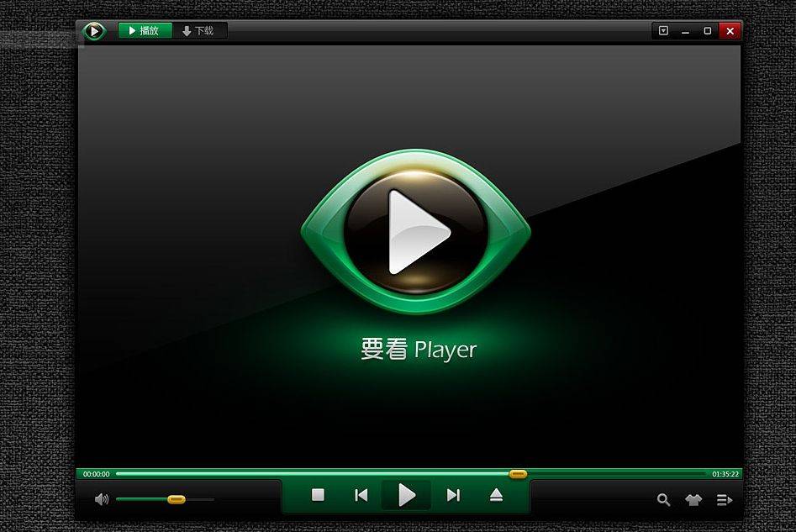This screenshot has height=532, width=796.
Task: Minimize the player window
Action: tap(685, 31)
